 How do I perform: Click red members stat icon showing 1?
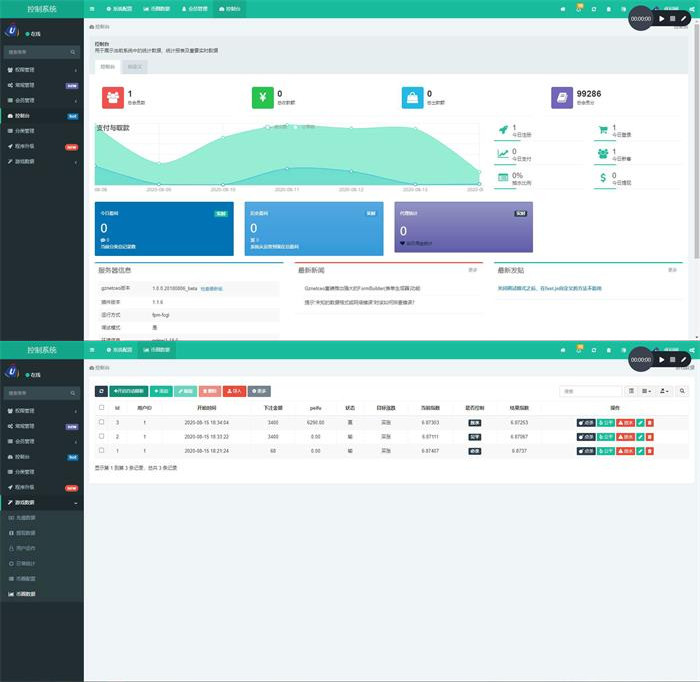tap(113, 97)
